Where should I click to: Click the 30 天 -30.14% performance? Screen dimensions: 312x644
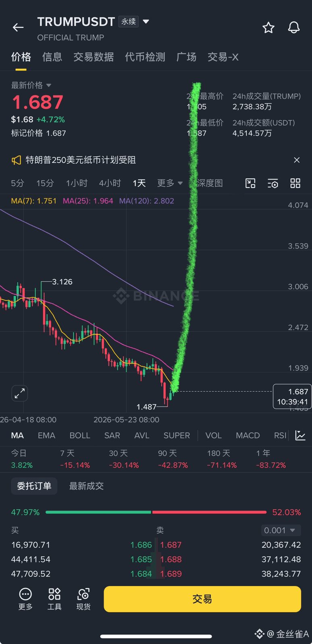(x=124, y=459)
